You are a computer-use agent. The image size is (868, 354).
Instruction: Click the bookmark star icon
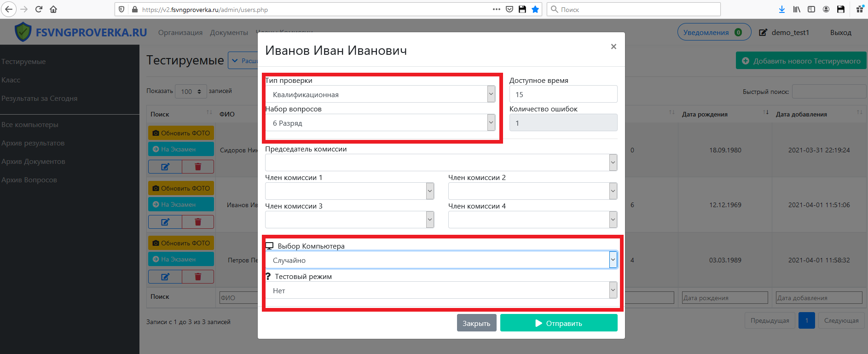click(535, 9)
